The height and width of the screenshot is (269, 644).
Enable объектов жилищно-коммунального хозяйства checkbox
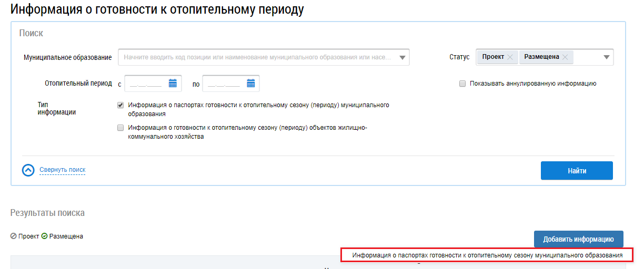(x=120, y=127)
